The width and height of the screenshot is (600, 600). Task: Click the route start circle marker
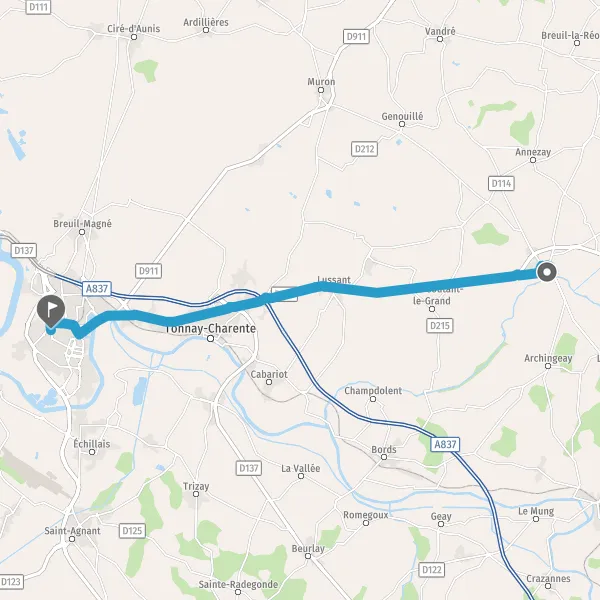[x=547, y=272]
